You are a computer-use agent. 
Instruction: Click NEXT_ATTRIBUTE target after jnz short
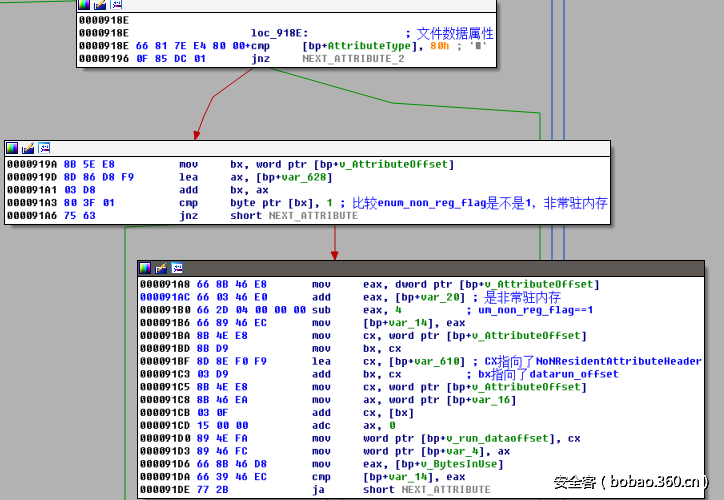312,216
